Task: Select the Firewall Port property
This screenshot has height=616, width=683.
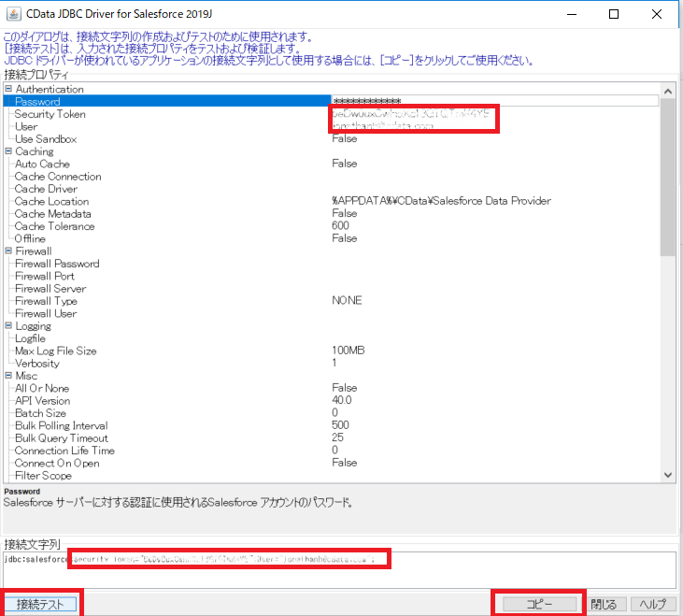Action: pos(45,276)
